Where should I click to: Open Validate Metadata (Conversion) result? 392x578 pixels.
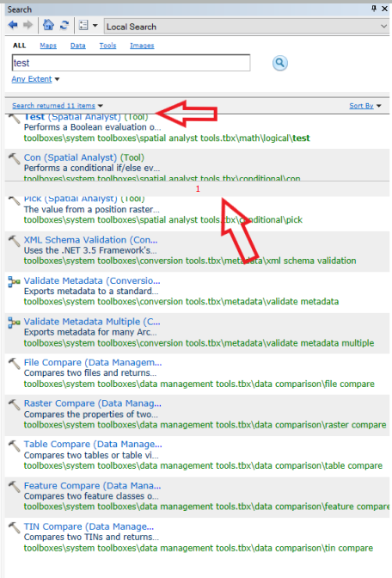pos(92,280)
